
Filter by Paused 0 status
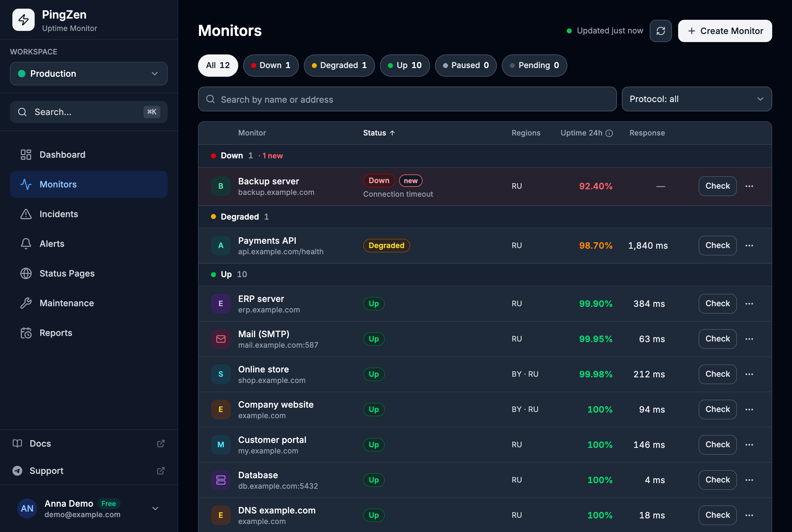(466, 66)
